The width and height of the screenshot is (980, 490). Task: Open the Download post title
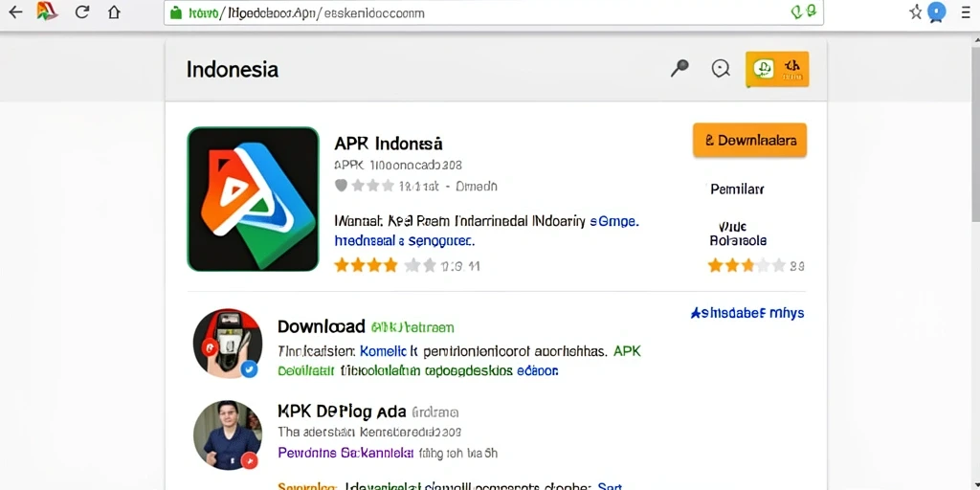(322, 327)
